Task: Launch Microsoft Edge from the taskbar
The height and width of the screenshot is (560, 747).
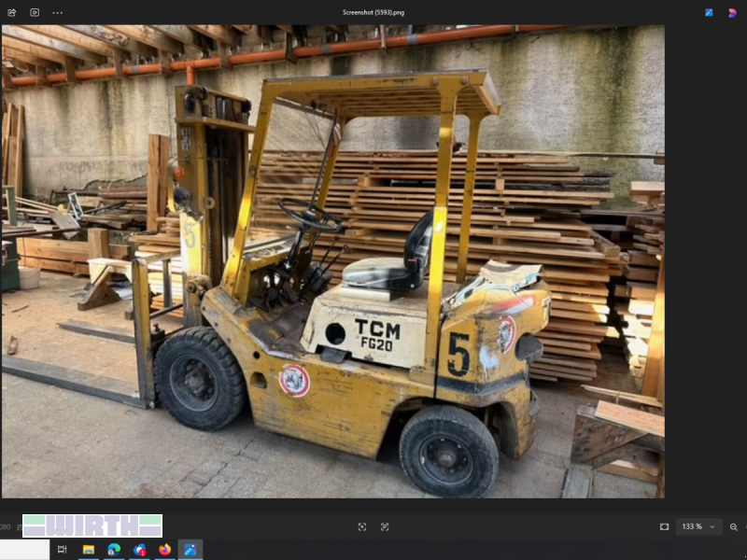Action: point(114,550)
